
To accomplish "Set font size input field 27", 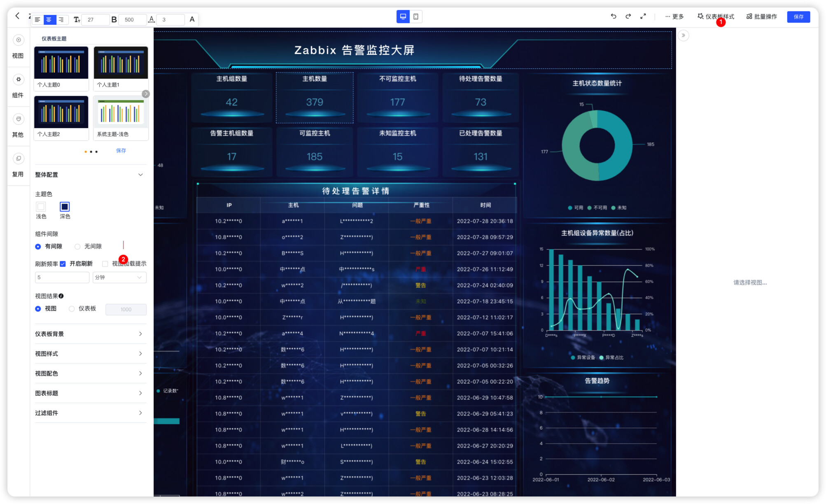I will (x=95, y=19).
